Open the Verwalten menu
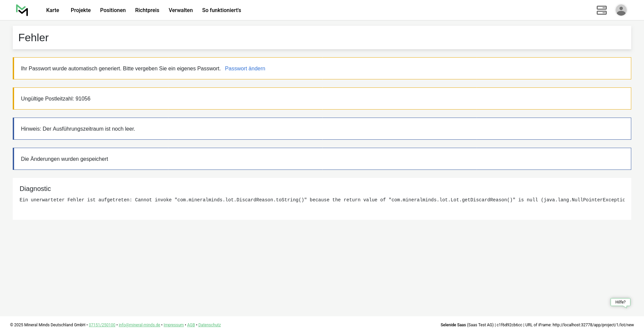Viewport: 644px width, 333px height. (180, 10)
